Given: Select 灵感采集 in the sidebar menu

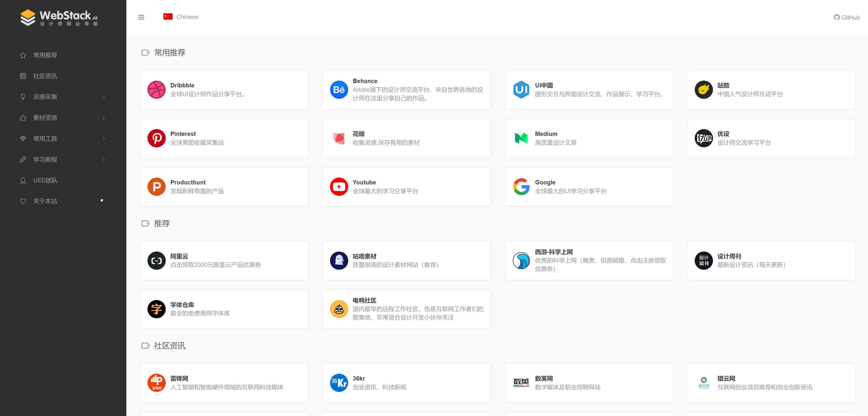Looking at the screenshot, I should pos(45,97).
